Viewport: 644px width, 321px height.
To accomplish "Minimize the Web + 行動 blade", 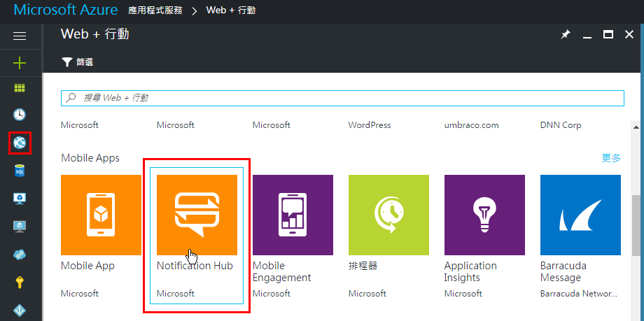I will coord(587,36).
